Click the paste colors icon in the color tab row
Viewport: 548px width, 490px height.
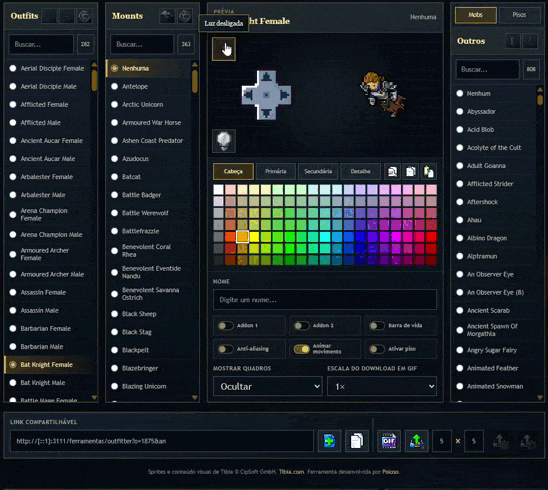[x=428, y=171]
